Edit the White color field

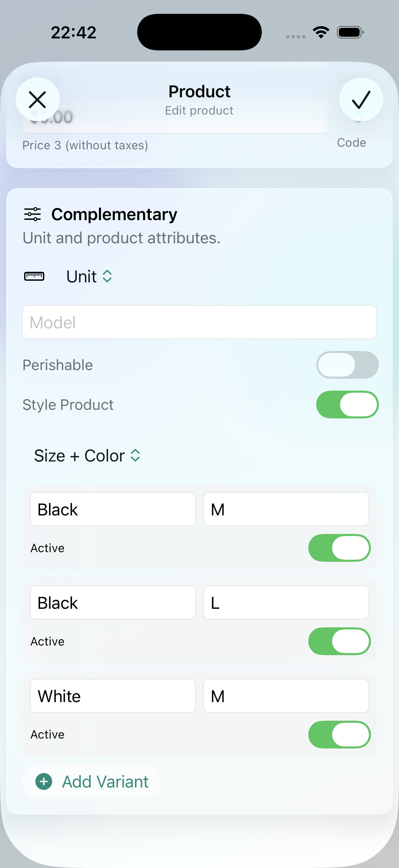tap(113, 696)
